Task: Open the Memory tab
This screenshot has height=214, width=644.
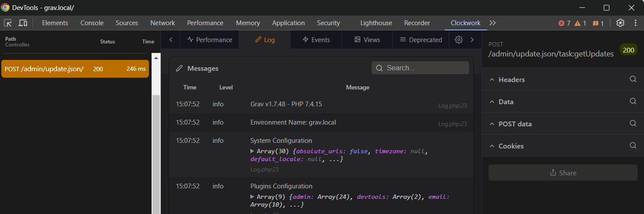Action: pyautogui.click(x=248, y=23)
